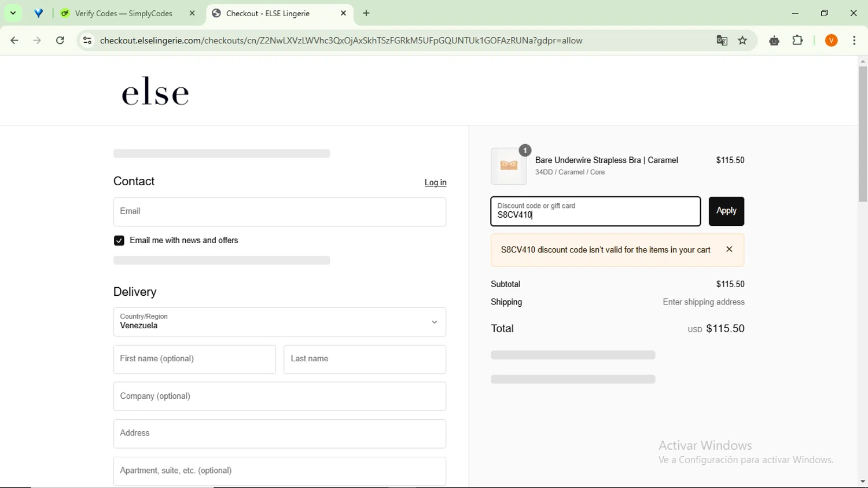Image resolution: width=868 pixels, height=488 pixels.
Task: Reload the checkout page
Action: pos(60,41)
